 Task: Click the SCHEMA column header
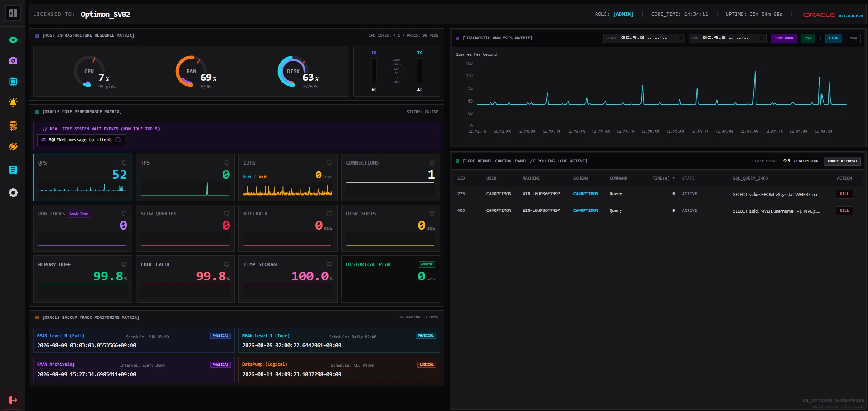click(x=581, y=178)
